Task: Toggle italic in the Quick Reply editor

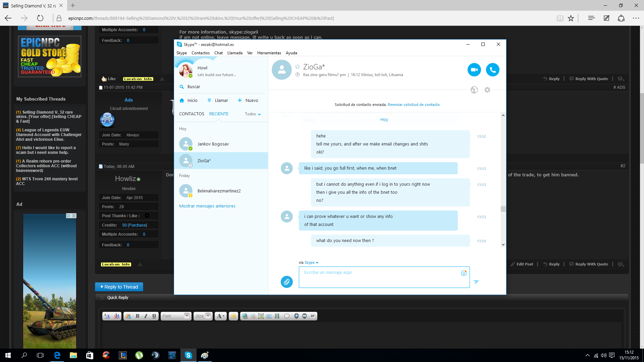Action: pos(146,316)
